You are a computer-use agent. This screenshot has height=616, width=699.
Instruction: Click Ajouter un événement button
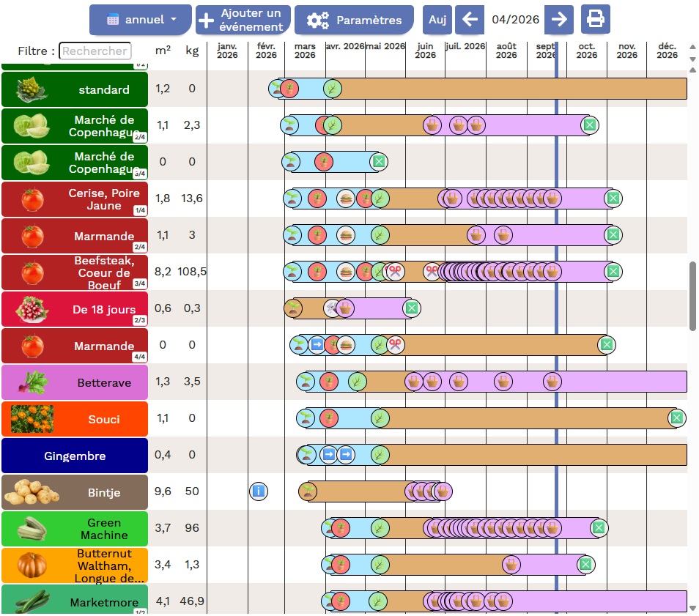243,20
